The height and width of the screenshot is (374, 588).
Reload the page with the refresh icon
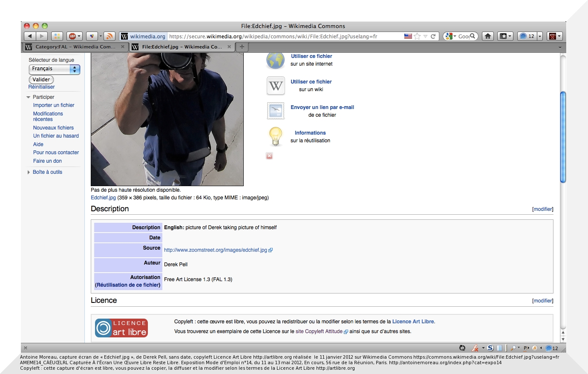point(433,36)
